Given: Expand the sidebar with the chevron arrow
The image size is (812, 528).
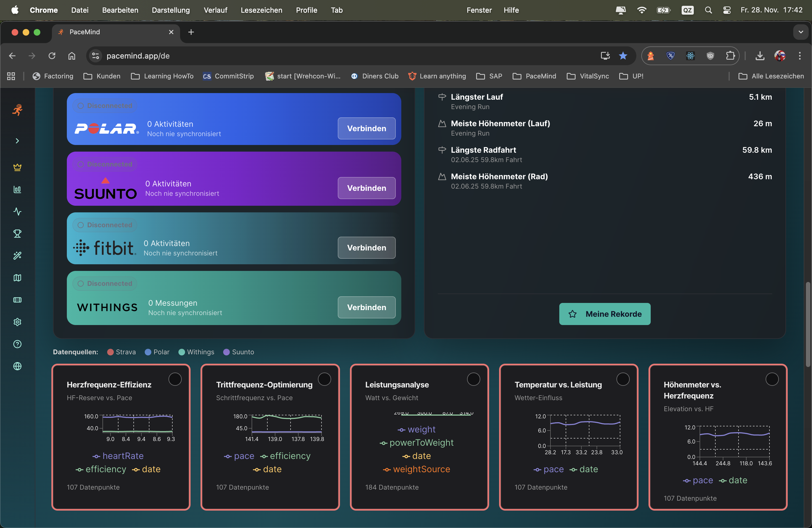Looking at the screenshot, I should 17,141.
